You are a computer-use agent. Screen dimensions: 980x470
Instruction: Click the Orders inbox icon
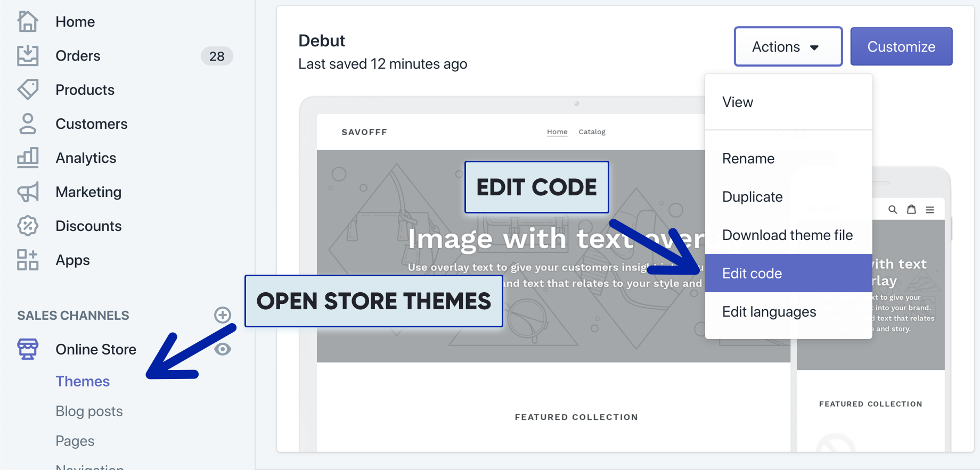coord(28,56)
